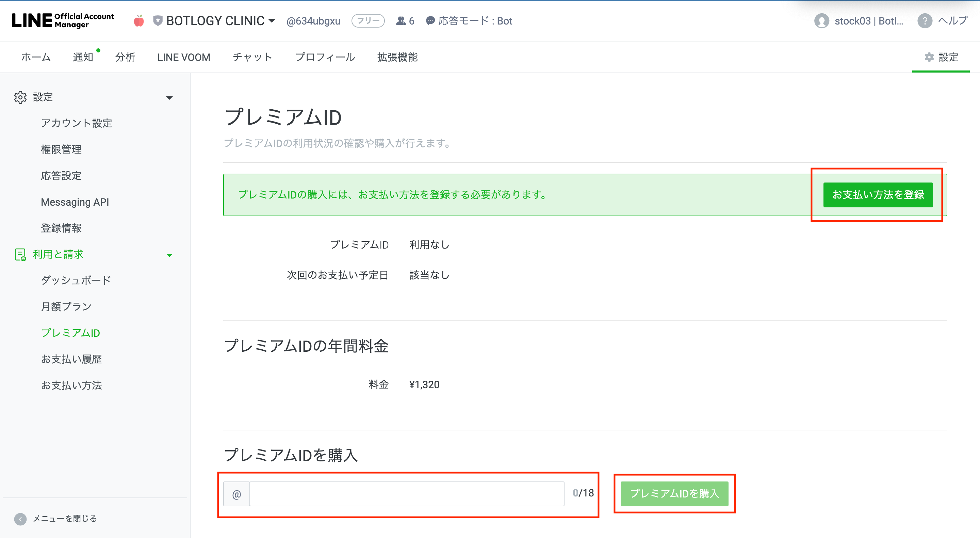The height and width of the screenshot is (538, 980).
Task: Collapse the 利用と請求 sidebar section arrow
Action: point(169,255)
